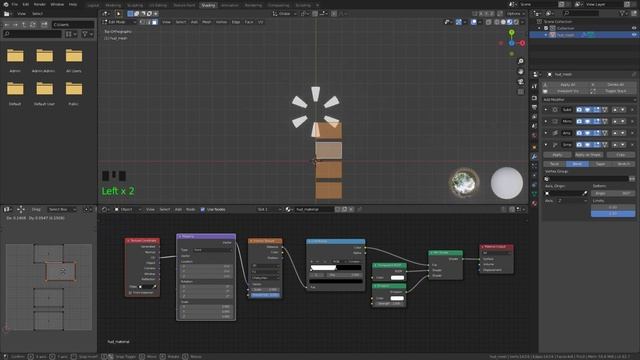
Task: Enable face select mode
Action: point(155,22)
